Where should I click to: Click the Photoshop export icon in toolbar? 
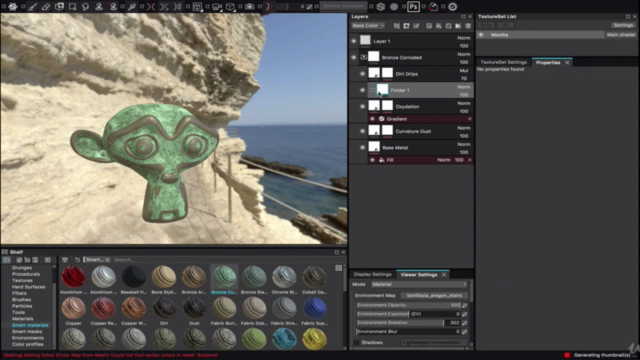coord(413,7)
